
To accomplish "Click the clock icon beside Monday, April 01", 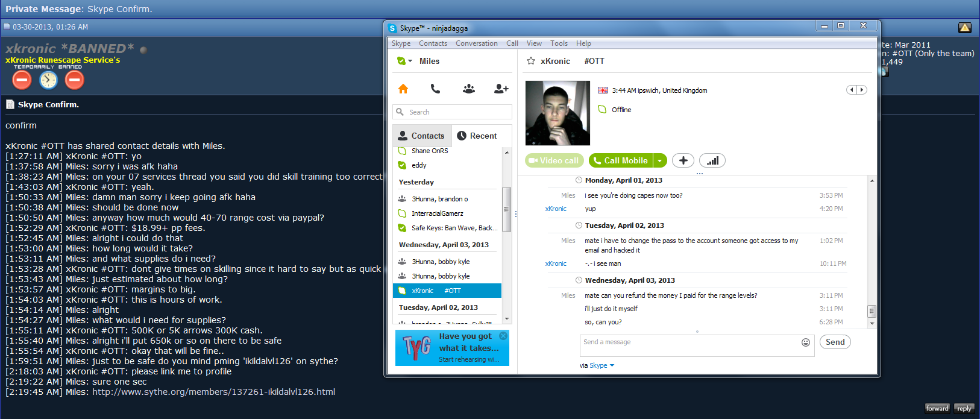I will pyautogui.click(x=579, y=180).
